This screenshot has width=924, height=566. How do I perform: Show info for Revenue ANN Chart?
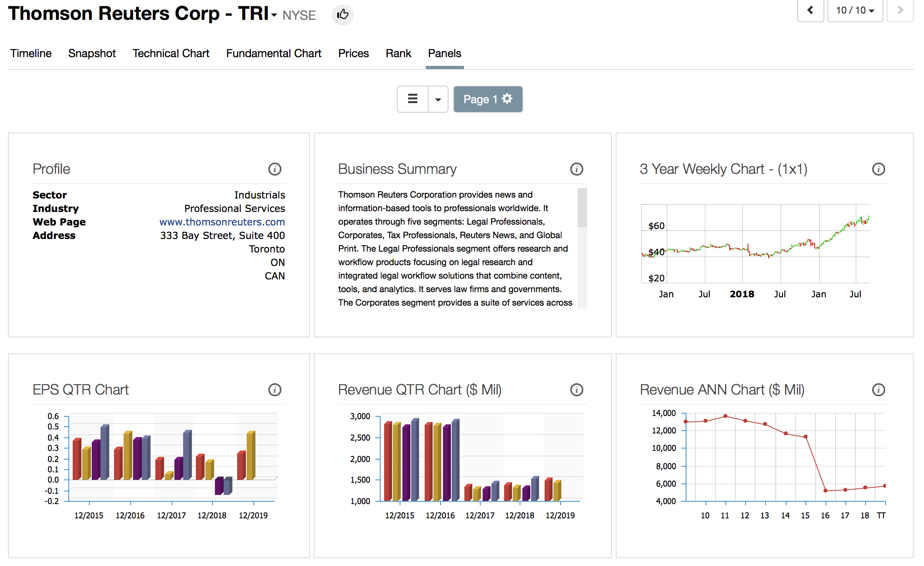878,390
